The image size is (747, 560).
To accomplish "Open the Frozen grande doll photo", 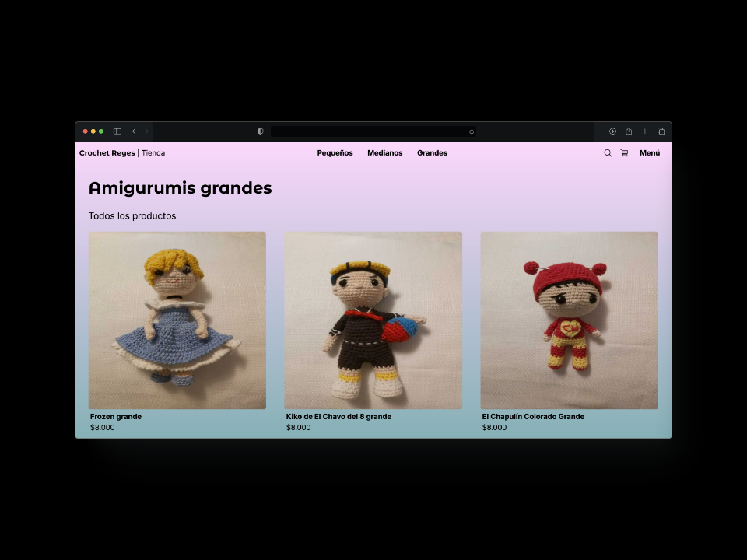I will pyautogui.click(x=177, y=320).
